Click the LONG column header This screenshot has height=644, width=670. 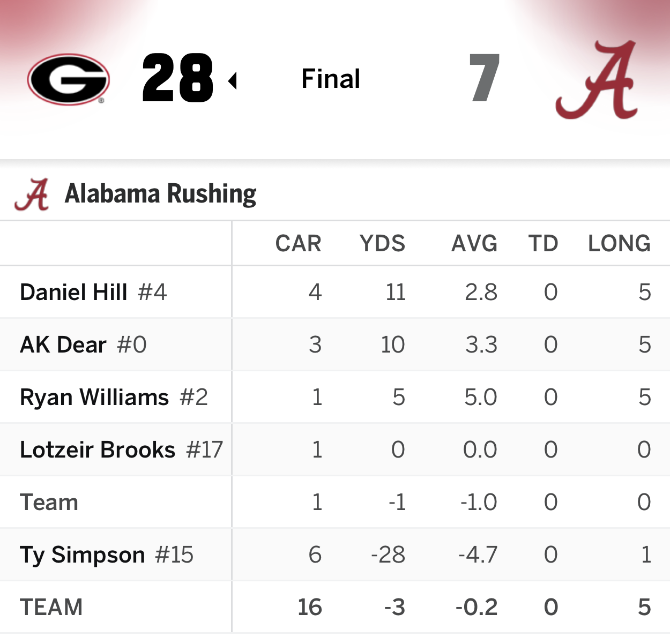point(619,244)
